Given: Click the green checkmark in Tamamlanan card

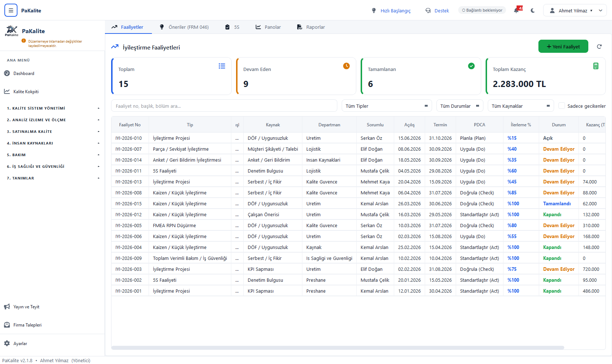Looking at the screenshot, I should click(x=471, y=66).
